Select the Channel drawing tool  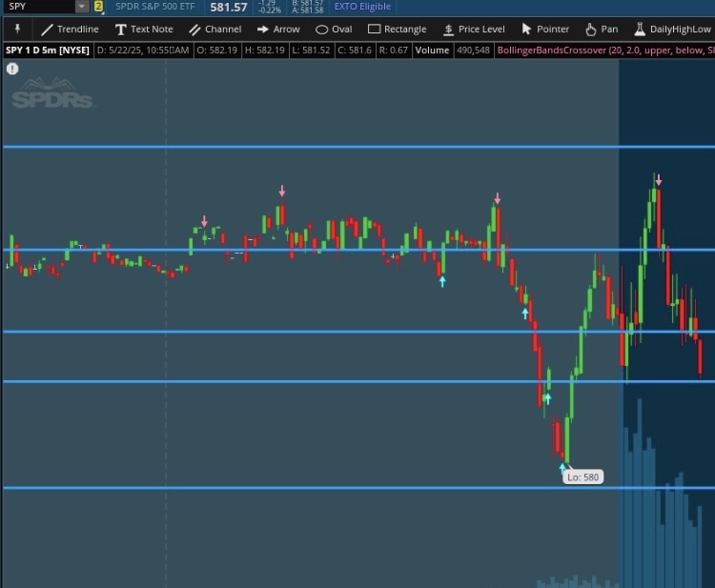coord(215,30)
